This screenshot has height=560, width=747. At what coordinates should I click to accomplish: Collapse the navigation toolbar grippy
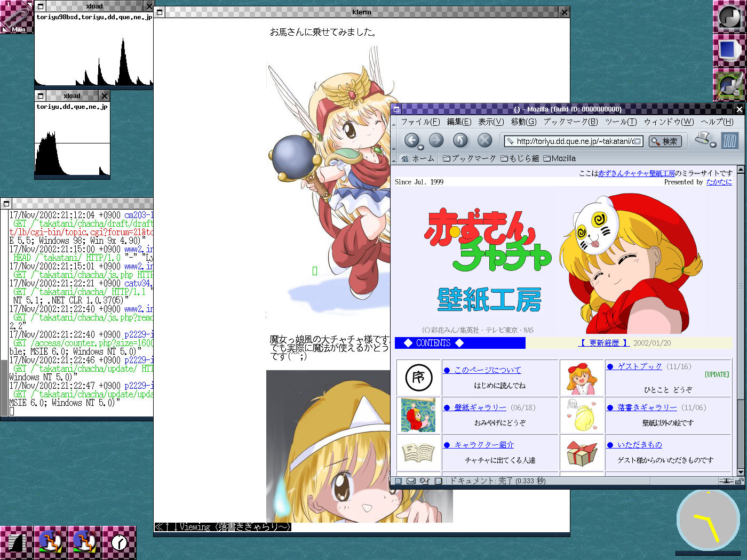tap(394, 141)
